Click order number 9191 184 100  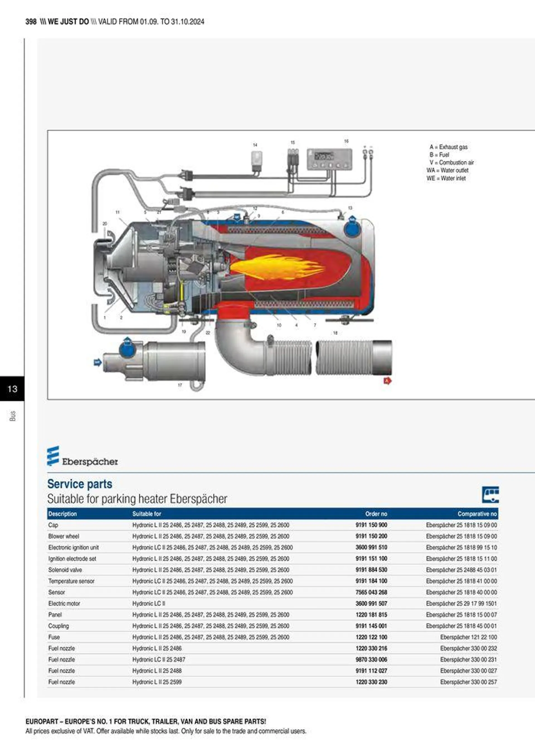coord(371,581)
